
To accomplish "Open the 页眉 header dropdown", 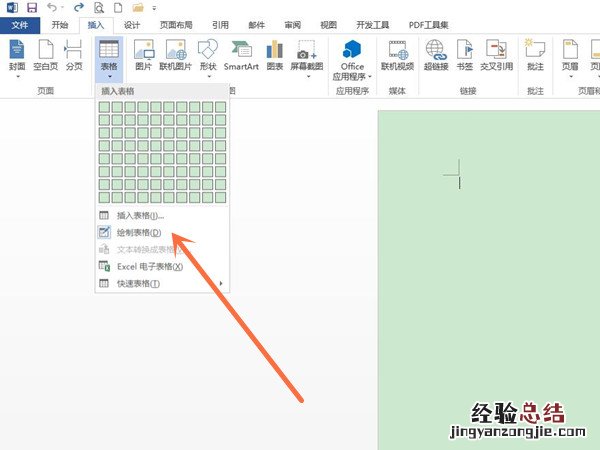I will click(570, 58).
